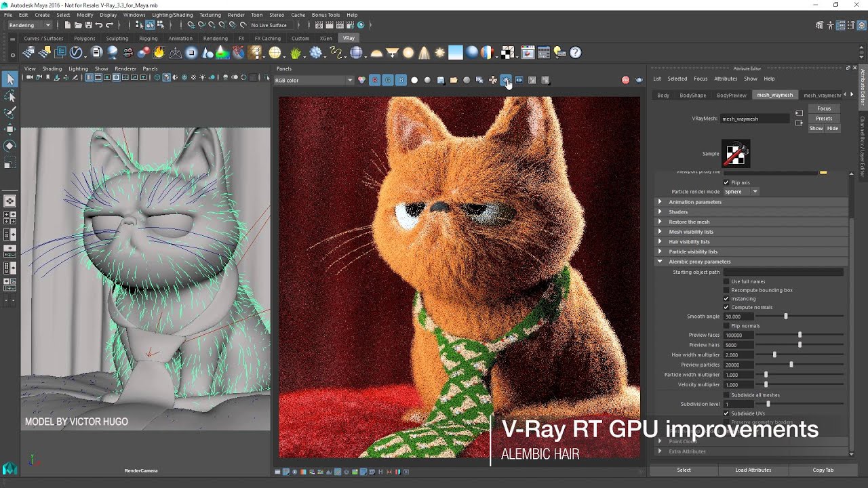Expand the Restore the mesh section

(x=751, y=222)
